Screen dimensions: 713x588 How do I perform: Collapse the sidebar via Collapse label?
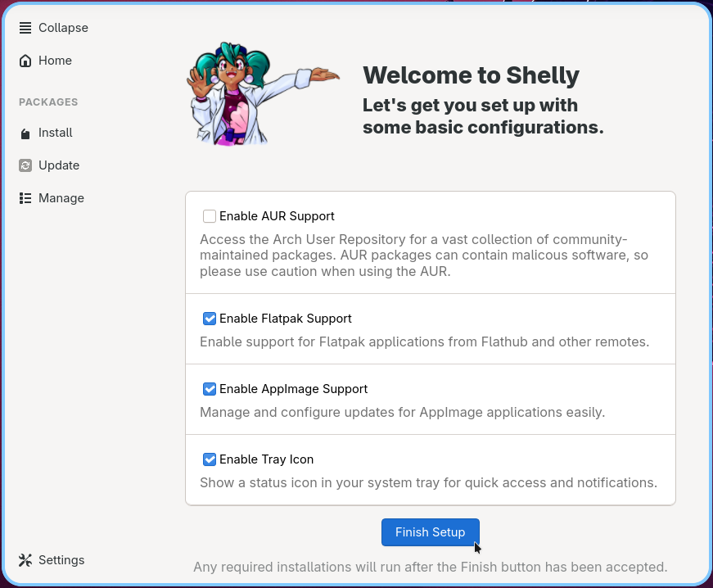coord(63,28)
